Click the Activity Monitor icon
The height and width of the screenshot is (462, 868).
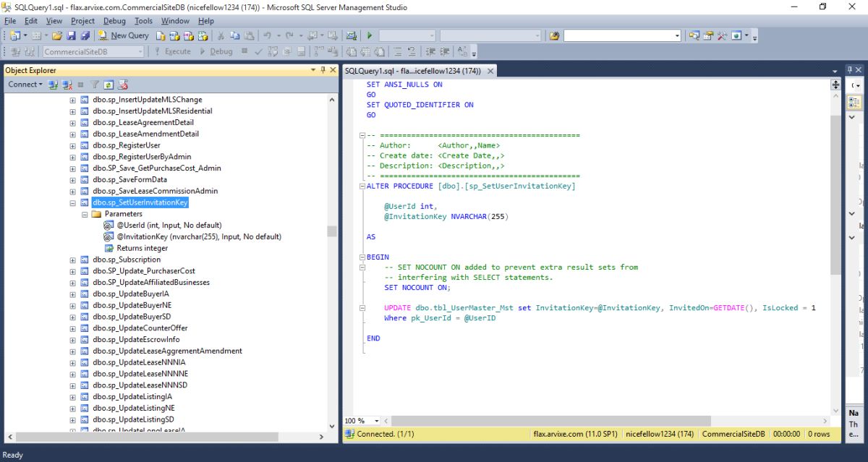350,35
